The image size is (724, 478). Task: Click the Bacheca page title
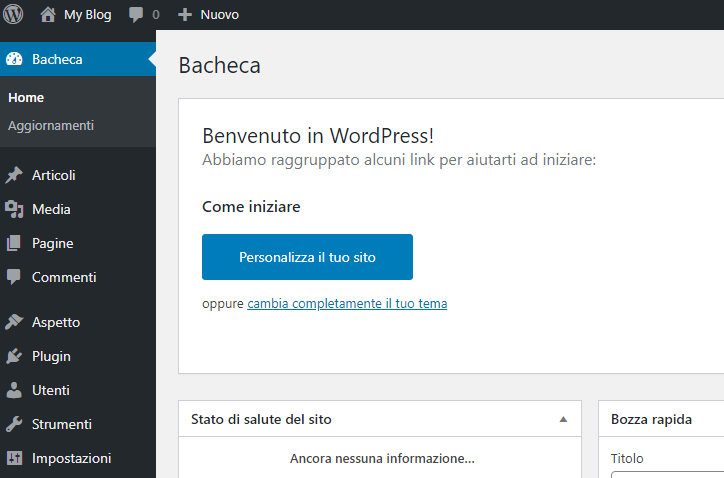pyautogui.click(x=220, y=65)
